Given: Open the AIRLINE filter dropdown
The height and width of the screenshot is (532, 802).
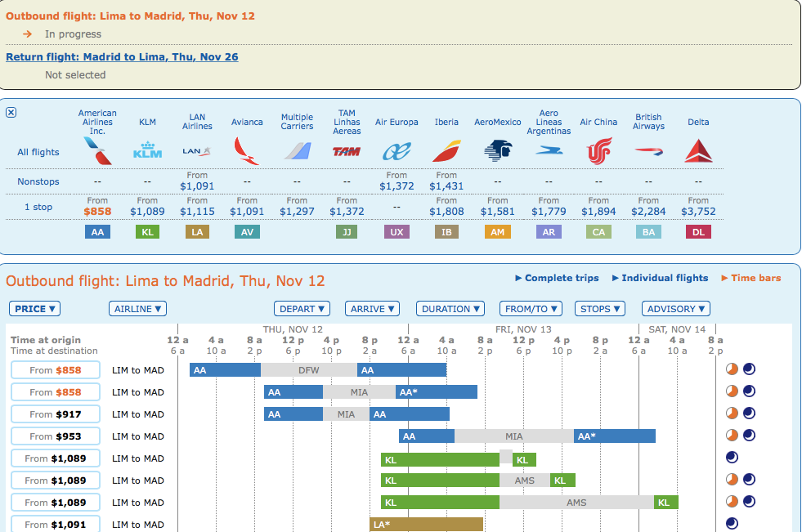Looking at the screenshot, I should tap(137, 309).
